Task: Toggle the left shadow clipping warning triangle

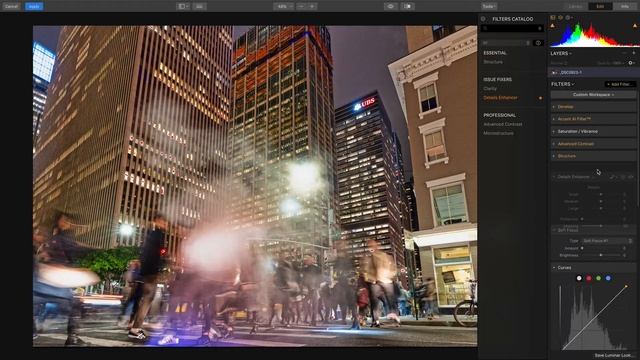Action: point(553,26)
